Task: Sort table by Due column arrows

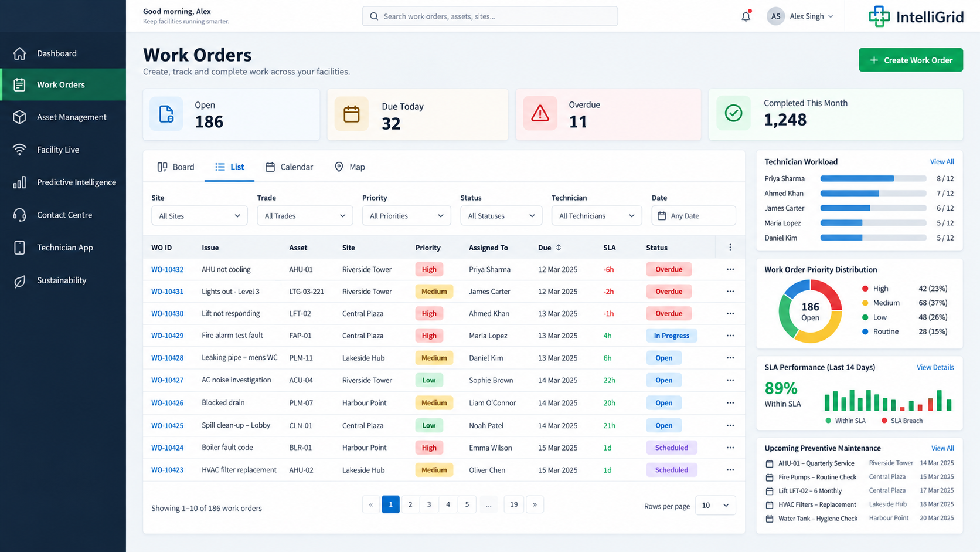Action: click(x=559, y=248)
